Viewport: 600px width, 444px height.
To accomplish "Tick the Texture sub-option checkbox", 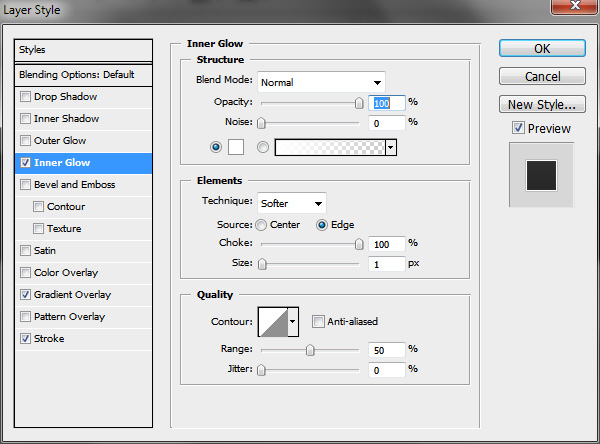I will tap(38, 229).
